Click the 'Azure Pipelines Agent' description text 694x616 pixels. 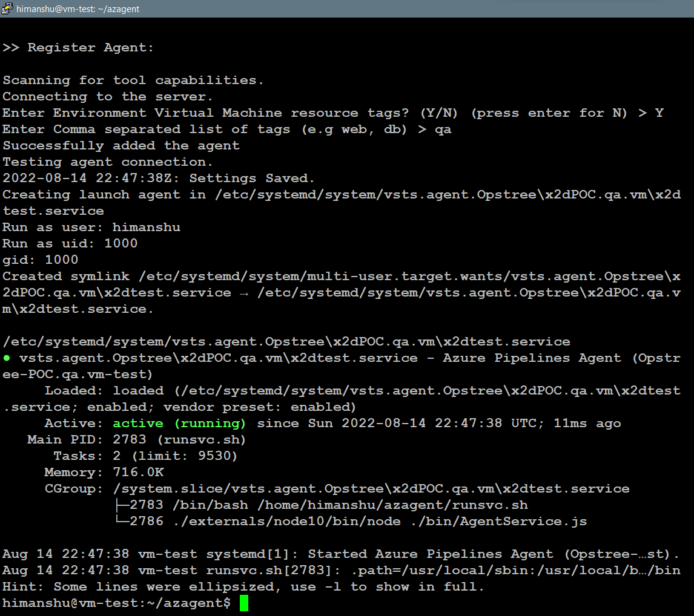[532, 358]
